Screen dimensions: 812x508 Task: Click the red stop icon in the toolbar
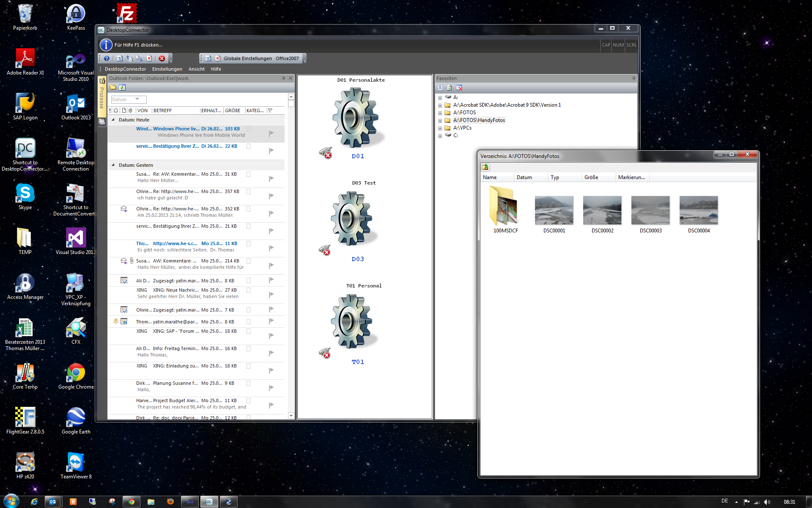coord(162,58)
